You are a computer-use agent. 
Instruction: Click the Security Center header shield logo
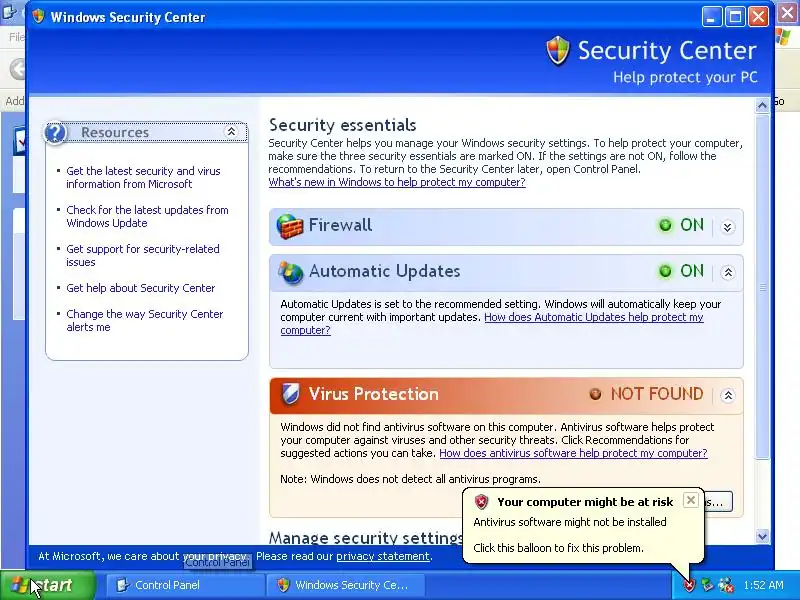[x=558, y=50]
